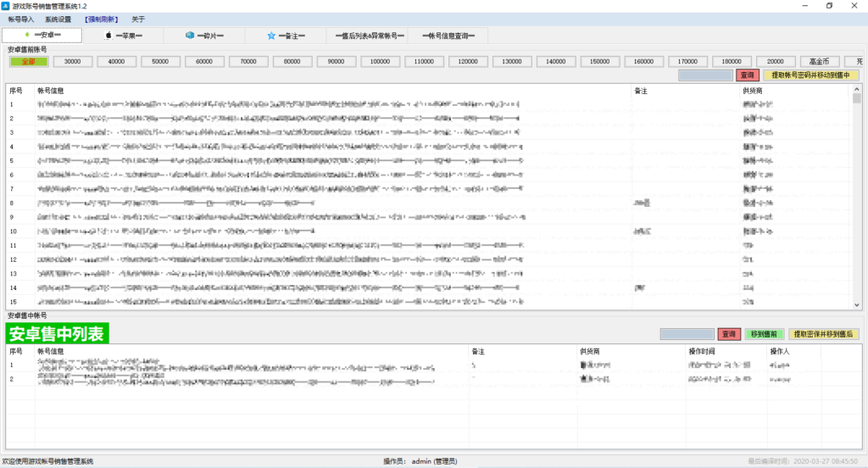Filter accounts by 150000
868x468 pixels.
599,62
